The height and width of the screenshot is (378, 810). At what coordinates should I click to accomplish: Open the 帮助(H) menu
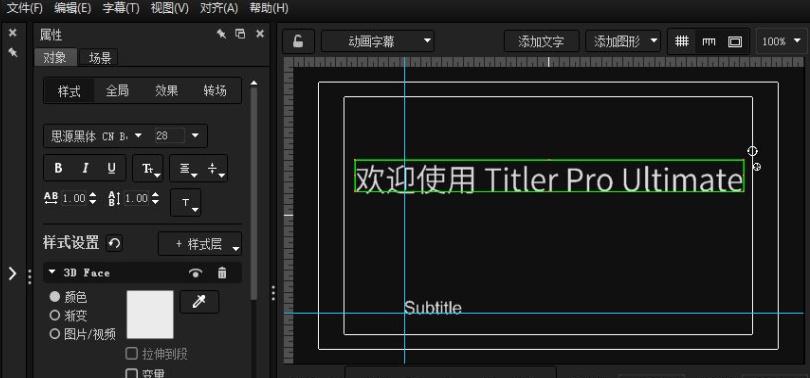269,8
